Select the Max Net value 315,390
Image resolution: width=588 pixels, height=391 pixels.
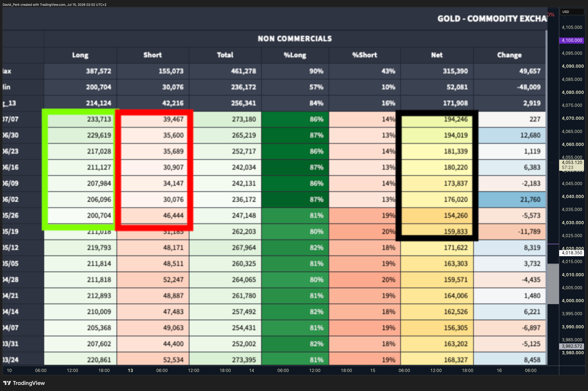pos(455,71)
